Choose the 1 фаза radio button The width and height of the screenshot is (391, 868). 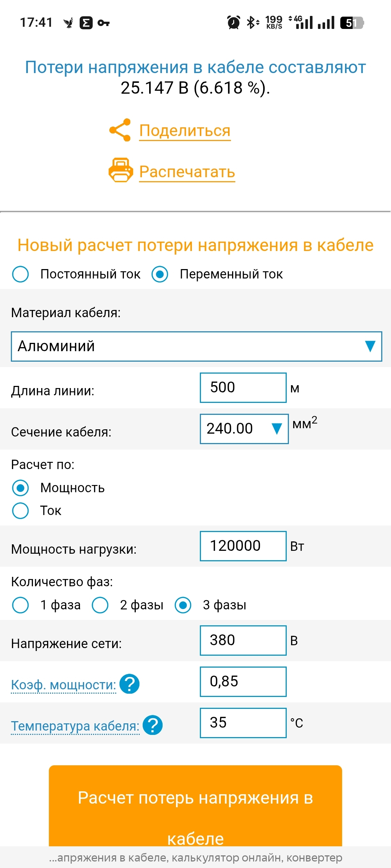[x=21, y=605]
